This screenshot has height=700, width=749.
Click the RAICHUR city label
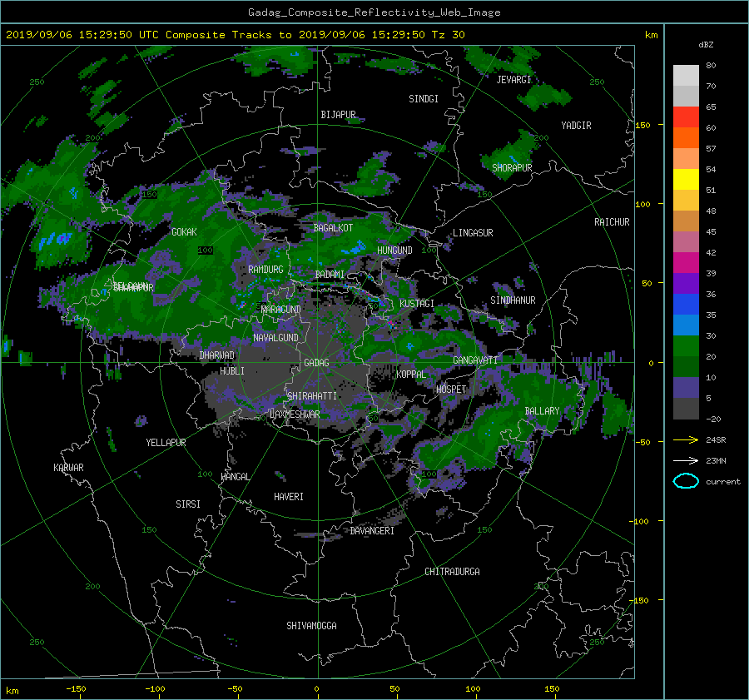[612, 222]
